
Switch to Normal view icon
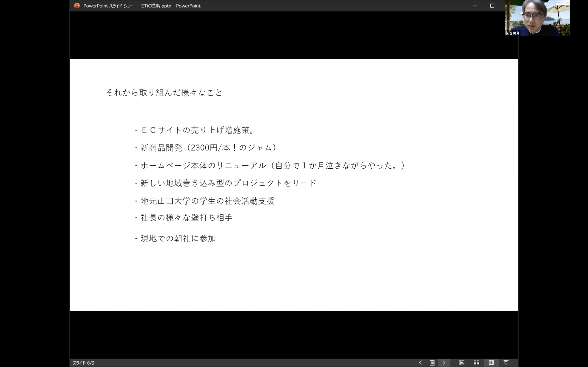coord(461,363)
